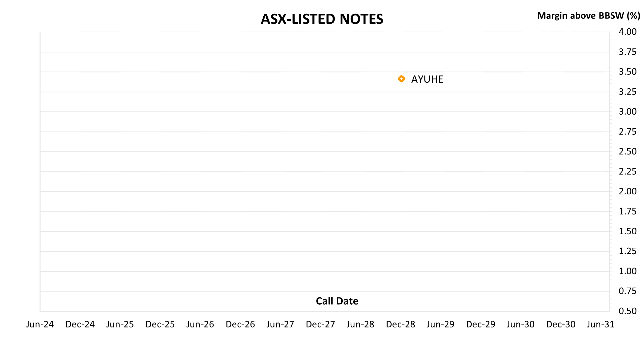Click the Dec-25 x-axis label
Image resolution: width=644 pixels, height=338 pixels.
tap(160, 324)
